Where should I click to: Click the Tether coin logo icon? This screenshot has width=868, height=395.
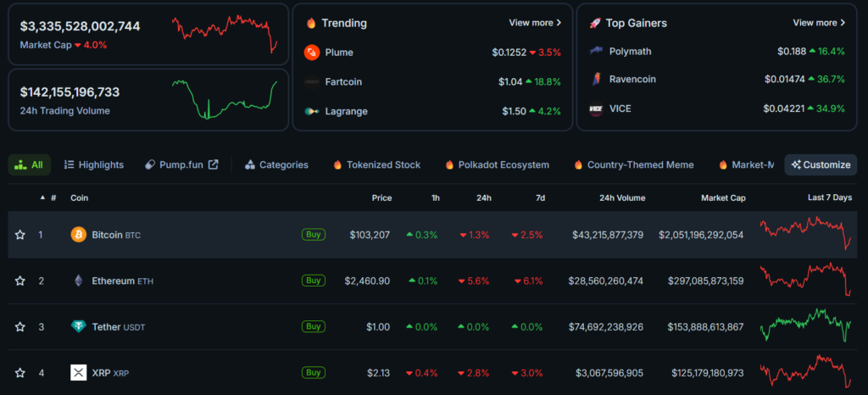[x=79, y=326]
